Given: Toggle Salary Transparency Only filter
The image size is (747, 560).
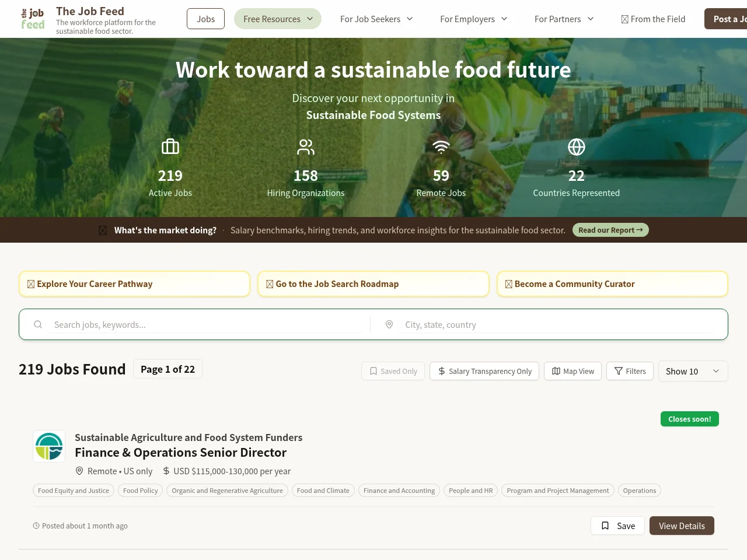Looking at the screenshot, I should click(484, 371).
